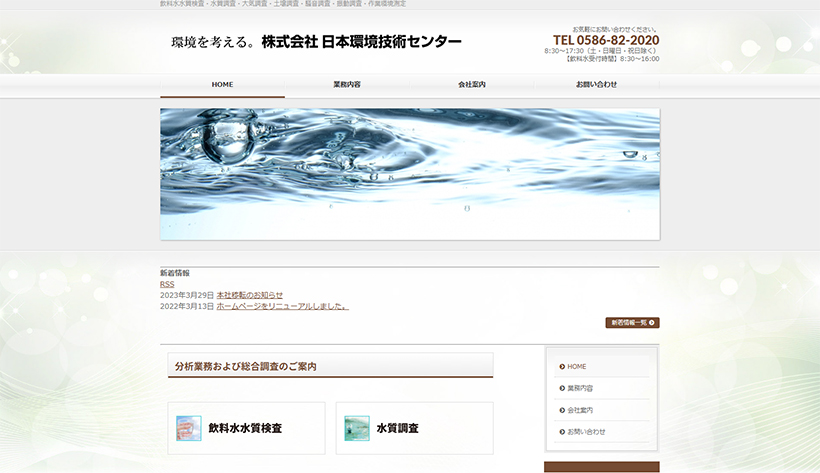Choose お問い合わせ in the right sidebar menu
The image size is (820, 473).
(x=586, y=432)
